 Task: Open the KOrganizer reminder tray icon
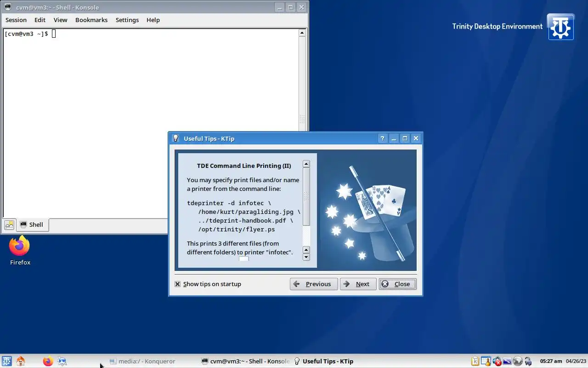click(486, 362)
